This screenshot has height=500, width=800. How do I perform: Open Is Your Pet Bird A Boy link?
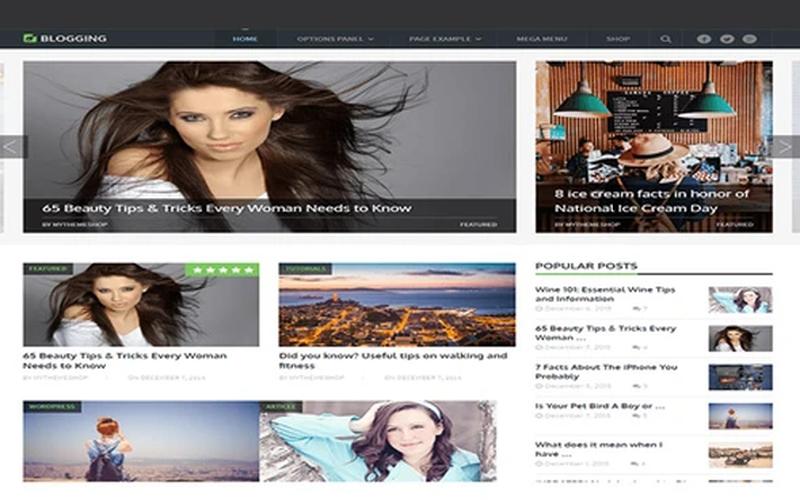600,406
